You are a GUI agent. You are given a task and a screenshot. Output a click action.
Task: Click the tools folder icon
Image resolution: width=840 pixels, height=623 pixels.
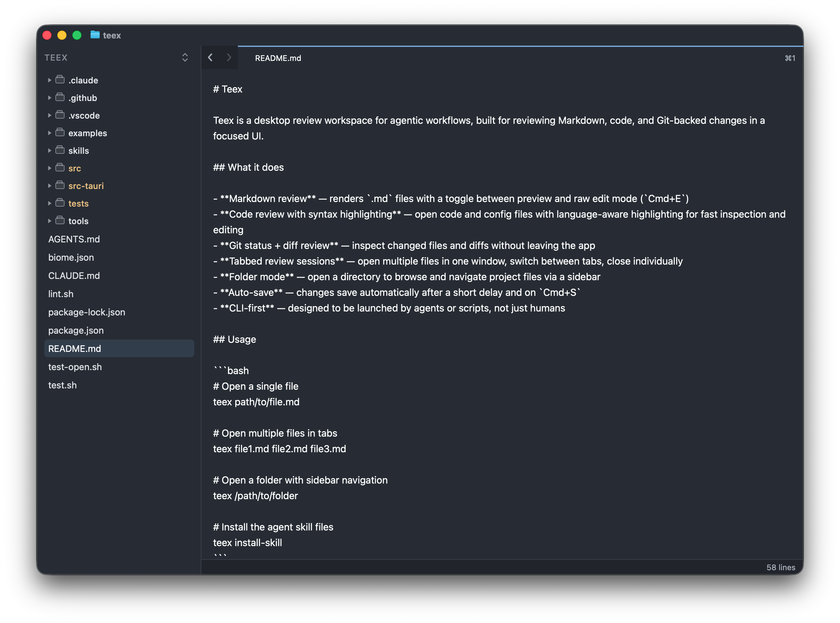60,220
